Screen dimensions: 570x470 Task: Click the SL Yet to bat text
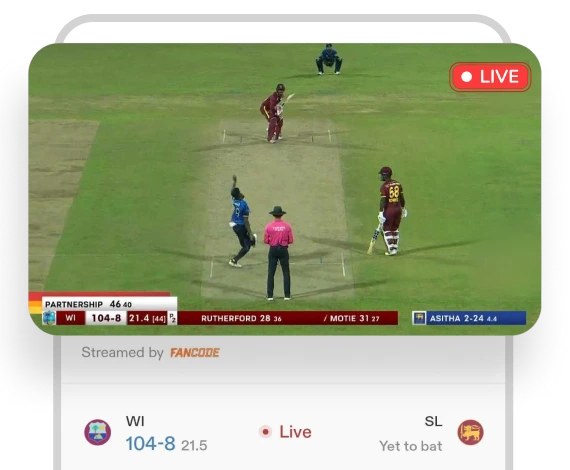[411, 446]
